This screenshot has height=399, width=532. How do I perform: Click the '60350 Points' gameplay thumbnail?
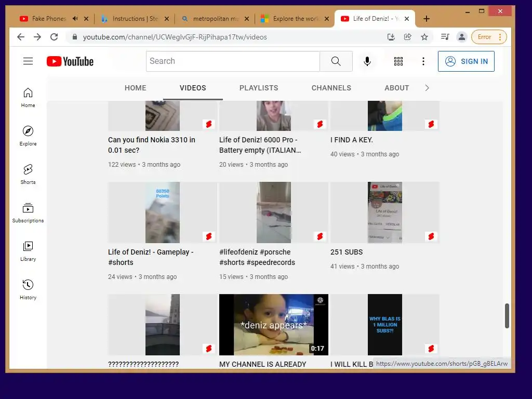(x=163, y=212)
